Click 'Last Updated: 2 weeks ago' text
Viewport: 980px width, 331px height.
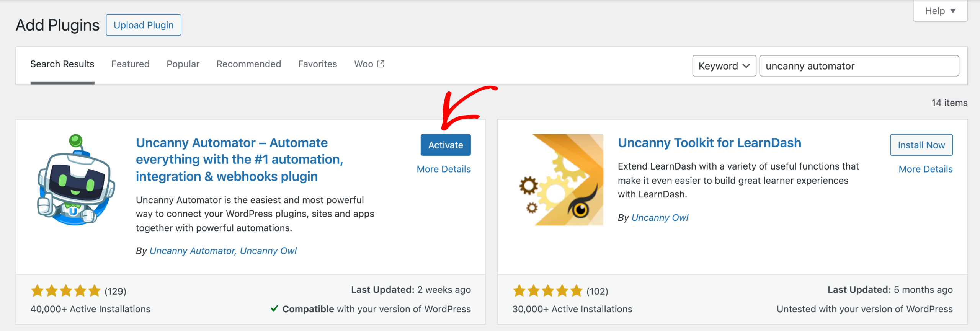pyautogui.click(x=411, y=290)
